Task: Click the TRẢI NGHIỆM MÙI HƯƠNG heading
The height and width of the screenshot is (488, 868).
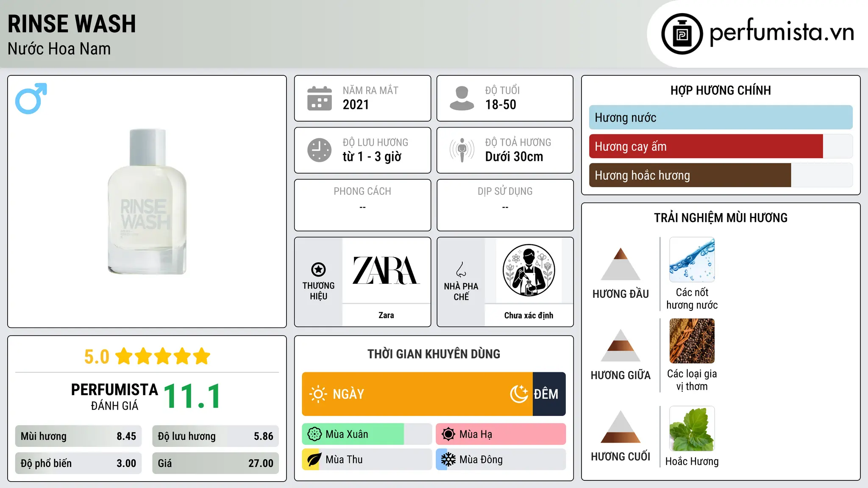Action: [x=721, y=218]
